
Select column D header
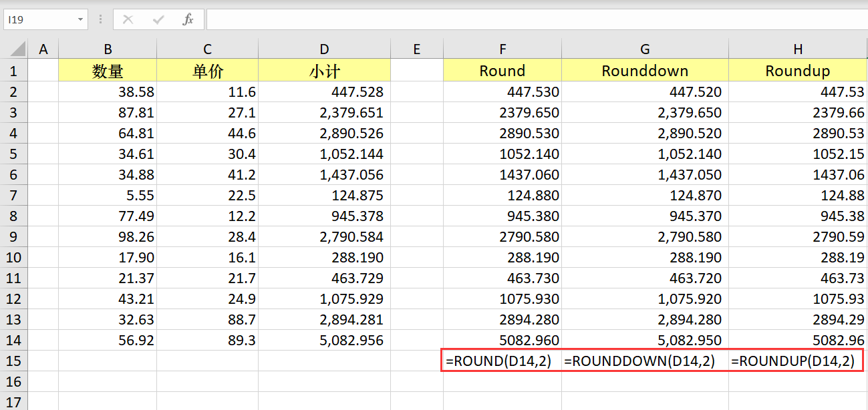tap(324, 49)
